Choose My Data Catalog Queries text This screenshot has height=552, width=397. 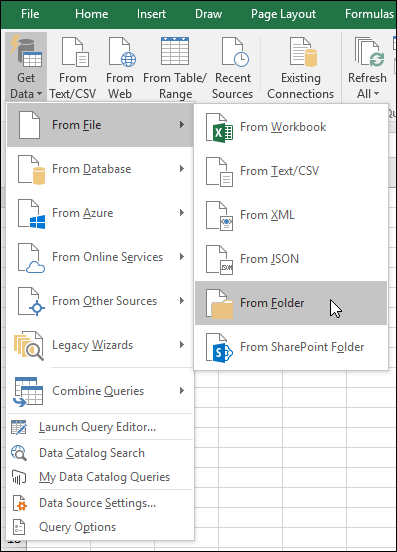click(x=105, y=477)
